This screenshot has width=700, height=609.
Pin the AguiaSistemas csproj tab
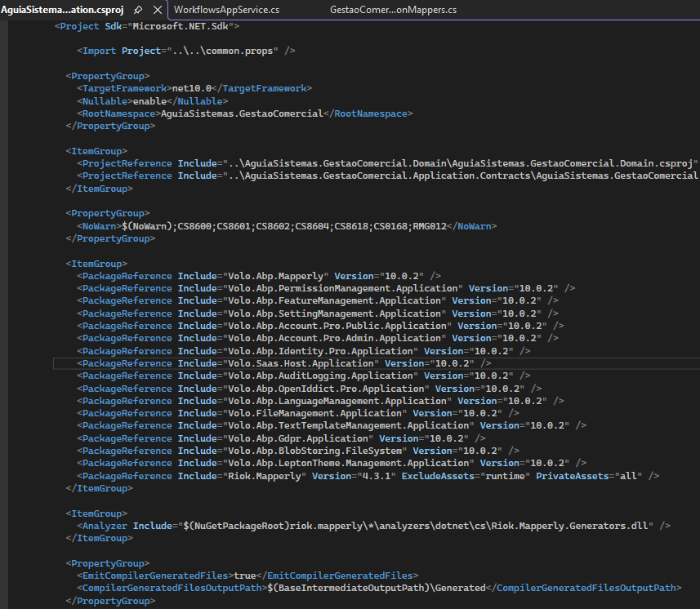[138, 10]
